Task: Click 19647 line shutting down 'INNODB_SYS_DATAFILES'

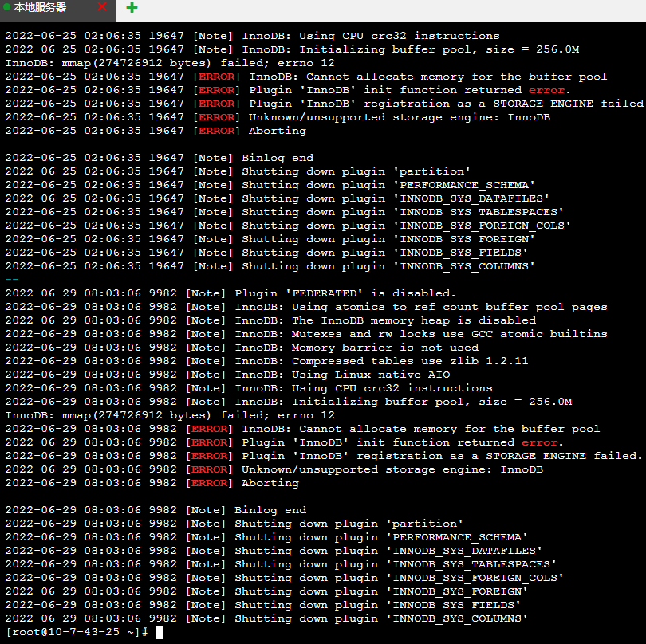Action: pyautogui.click(x=277, y=199)
